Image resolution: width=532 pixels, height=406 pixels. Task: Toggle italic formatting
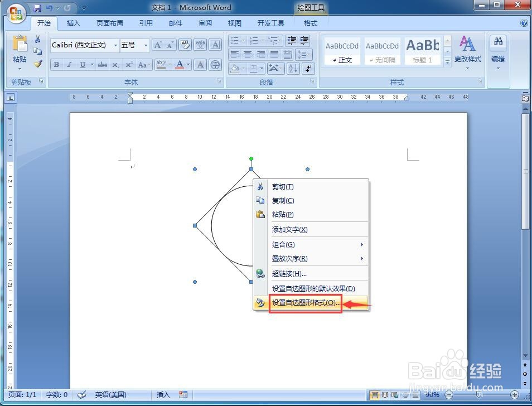[x=69, y=65]
